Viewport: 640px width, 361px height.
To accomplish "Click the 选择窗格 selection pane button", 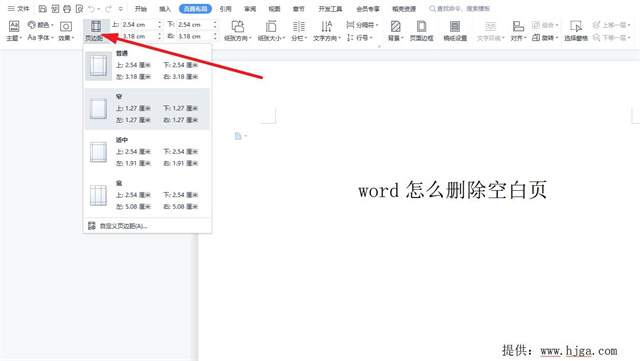I will click(576, 31).
